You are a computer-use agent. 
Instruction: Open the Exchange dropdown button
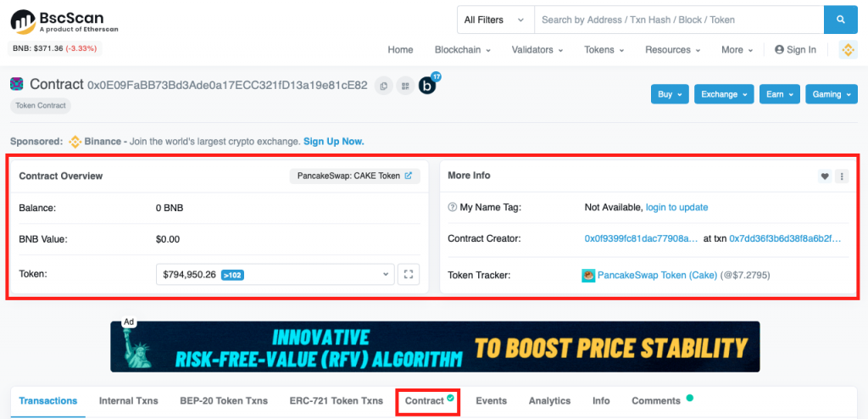(724, 94)
